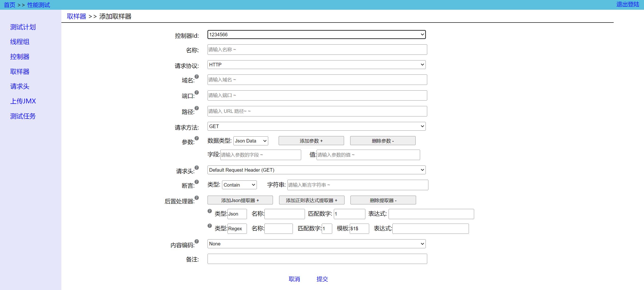The image size is (644, 290).
Task: Click help icon beside 参数 label
Action: (197, 138)
